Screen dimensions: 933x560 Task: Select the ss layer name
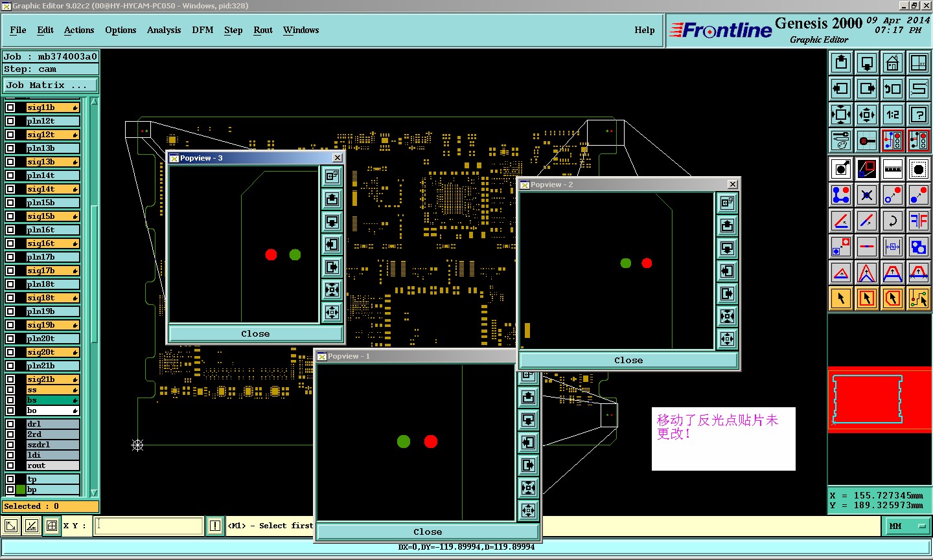(x=52, y=390)
